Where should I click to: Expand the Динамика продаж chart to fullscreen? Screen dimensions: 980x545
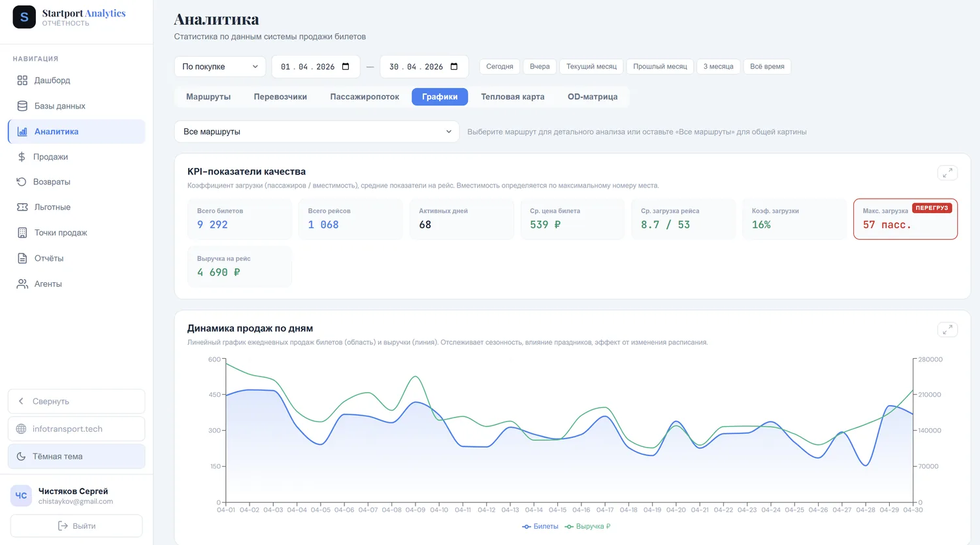(x=947, y=329)
